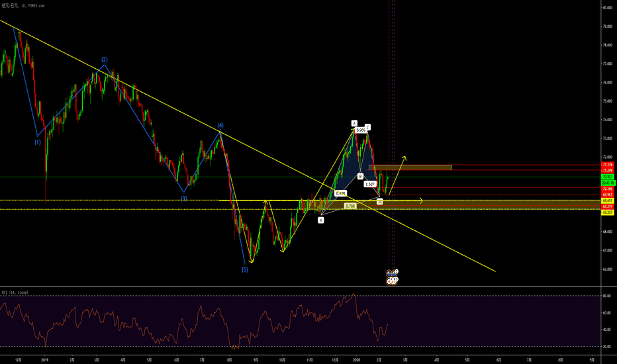The width and height of the screenshot is (617, 364).
Task: Click the 1.637 ratio label
Action: pos(370,185)
